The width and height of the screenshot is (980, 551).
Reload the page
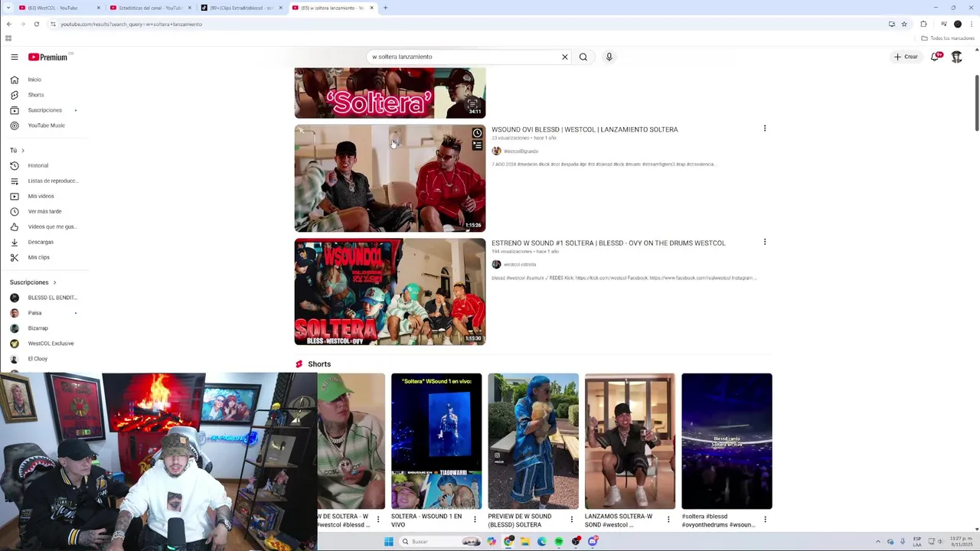(36, 24)
